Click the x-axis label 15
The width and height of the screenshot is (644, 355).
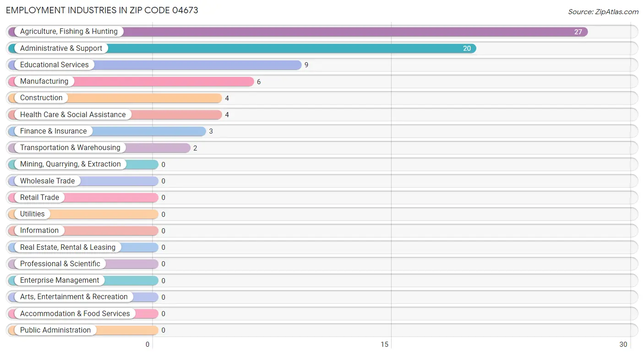(385, 344)
